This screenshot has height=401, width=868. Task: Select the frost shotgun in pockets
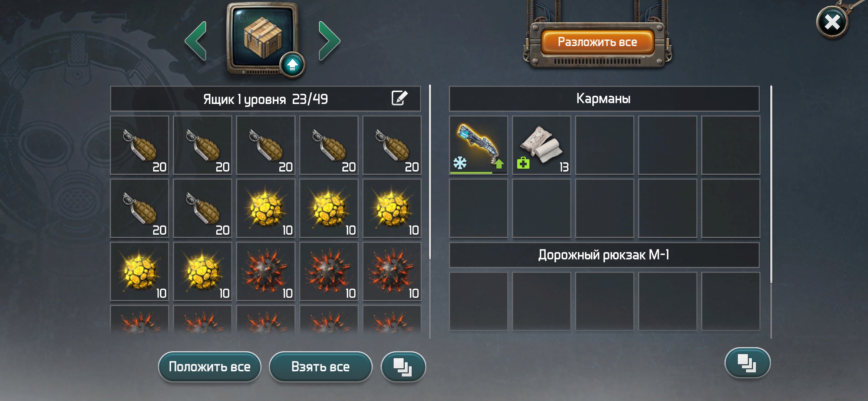[478, 145]
